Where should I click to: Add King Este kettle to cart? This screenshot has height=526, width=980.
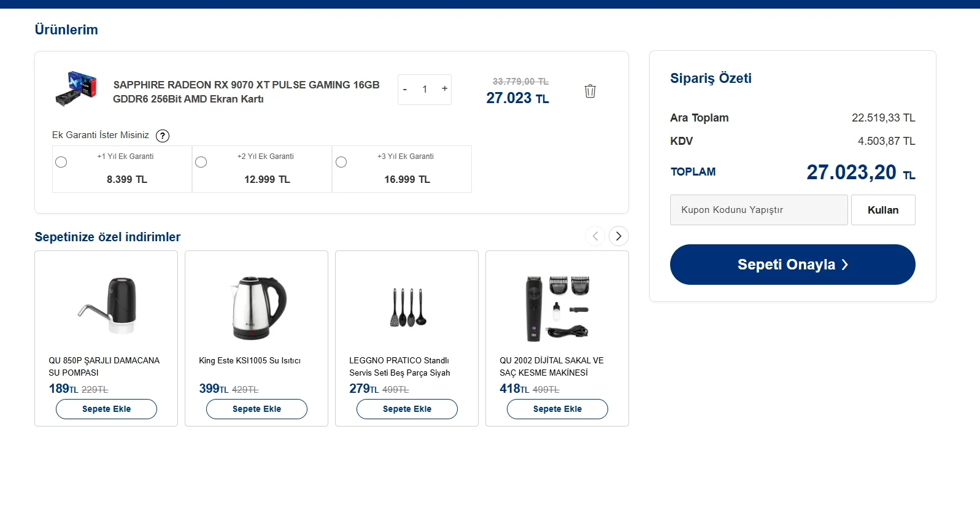pos(257,409)
